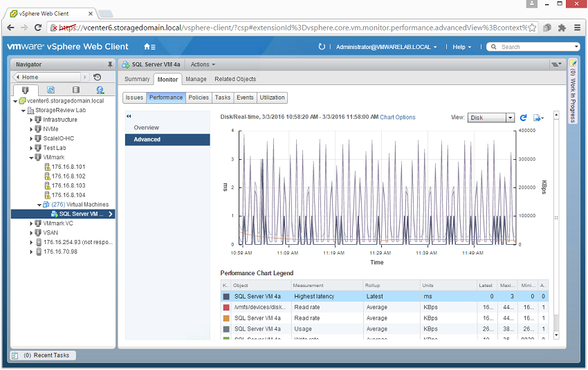This screenshot has width=588, height=370.
Task: Open the Recent Tasks panel
Action: point(44,355)
